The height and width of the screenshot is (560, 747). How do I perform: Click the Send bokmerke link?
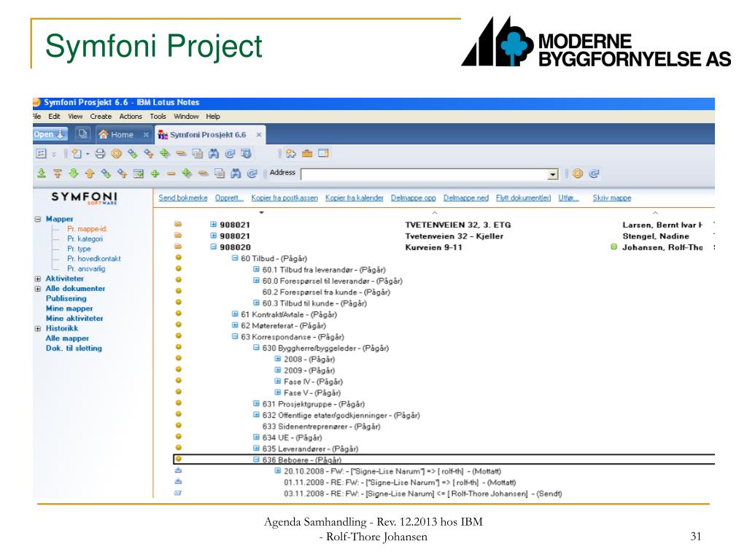[x=183, y=198]
